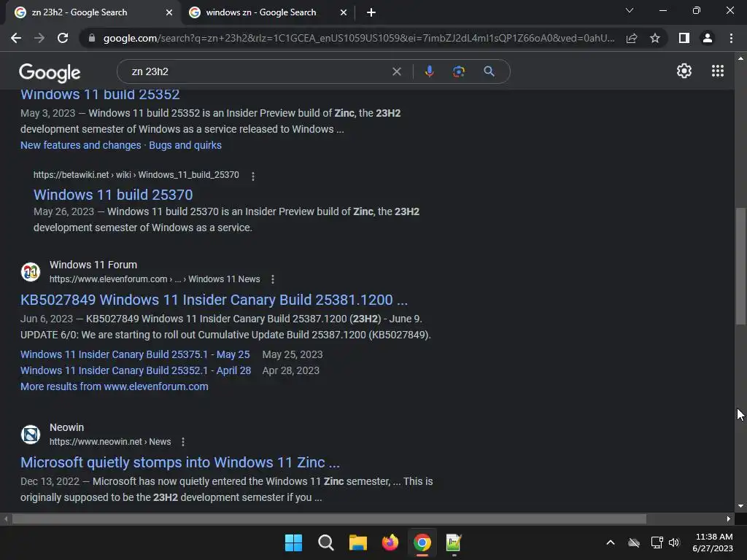
Task: Show hidden system tray icons
Action: (x=611, y=542)
